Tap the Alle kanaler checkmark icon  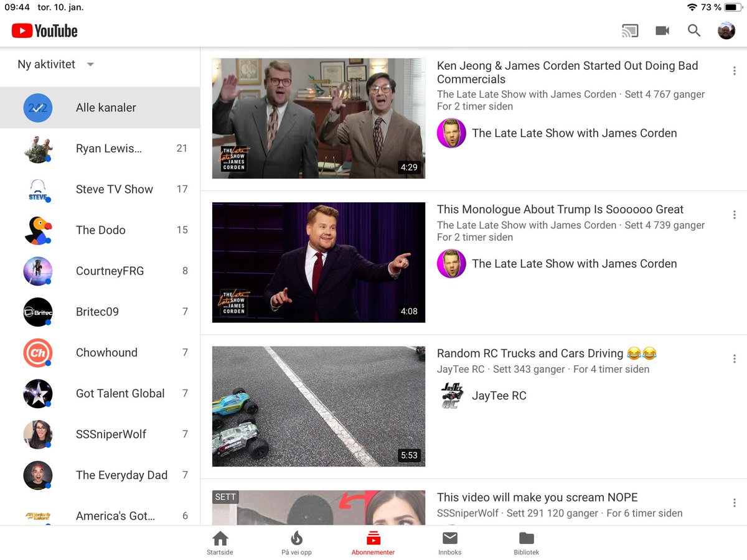(x=38, y=108)
